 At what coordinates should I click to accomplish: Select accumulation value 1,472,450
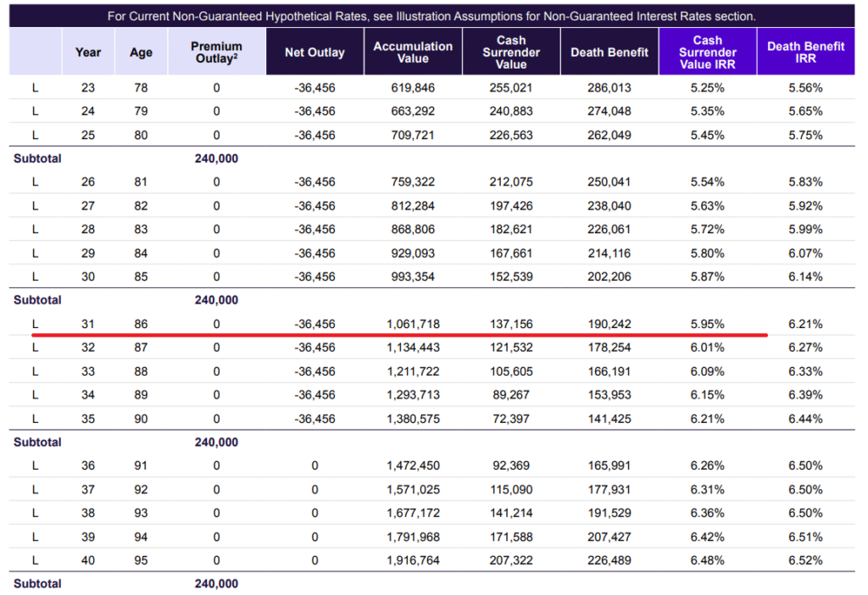point(413,465)
